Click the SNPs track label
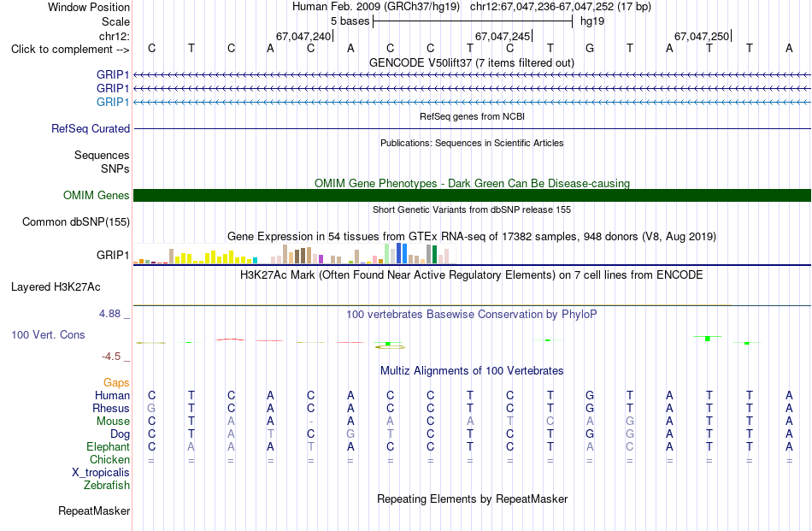The height and width of the screenshot is (531, 812). 115,169
